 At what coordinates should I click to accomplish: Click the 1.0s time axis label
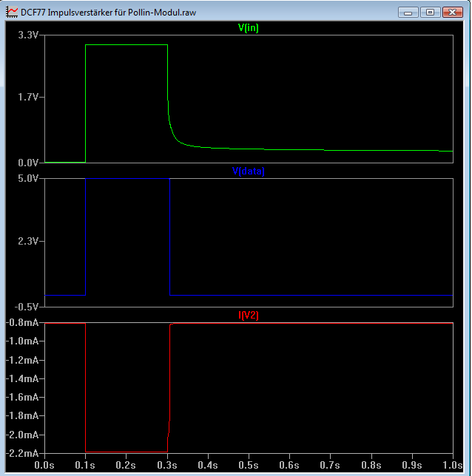click(x=452, y=465)
